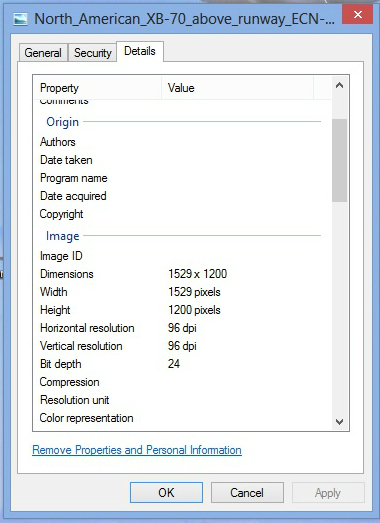Select the Height property label

pos(55,310)
